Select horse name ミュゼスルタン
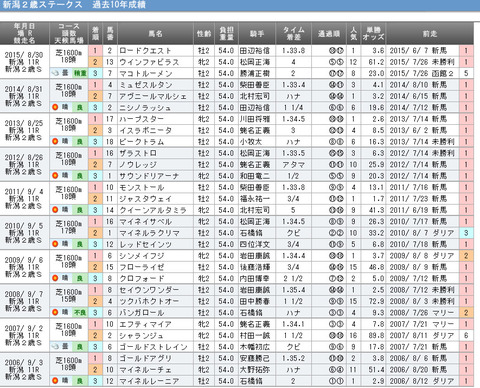Image resolution: width=480 pixels, height=388 pixels. (x=146, y=85)
